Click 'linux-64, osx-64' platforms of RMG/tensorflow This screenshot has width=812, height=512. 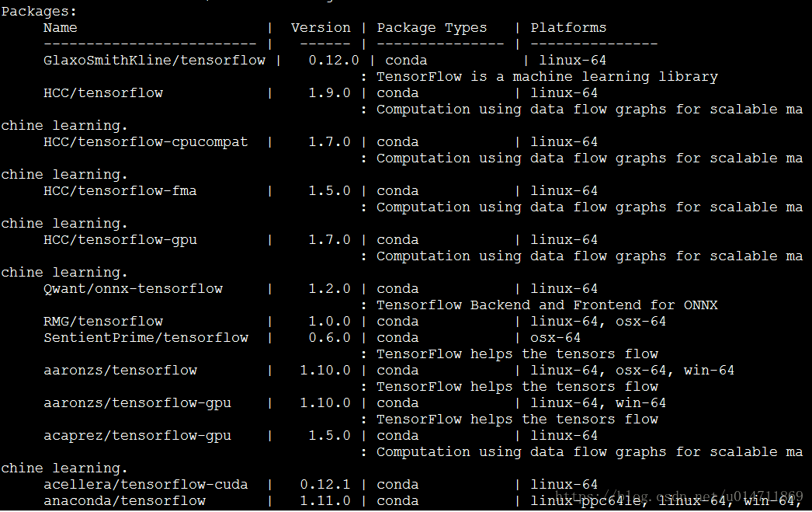[598, 322]
